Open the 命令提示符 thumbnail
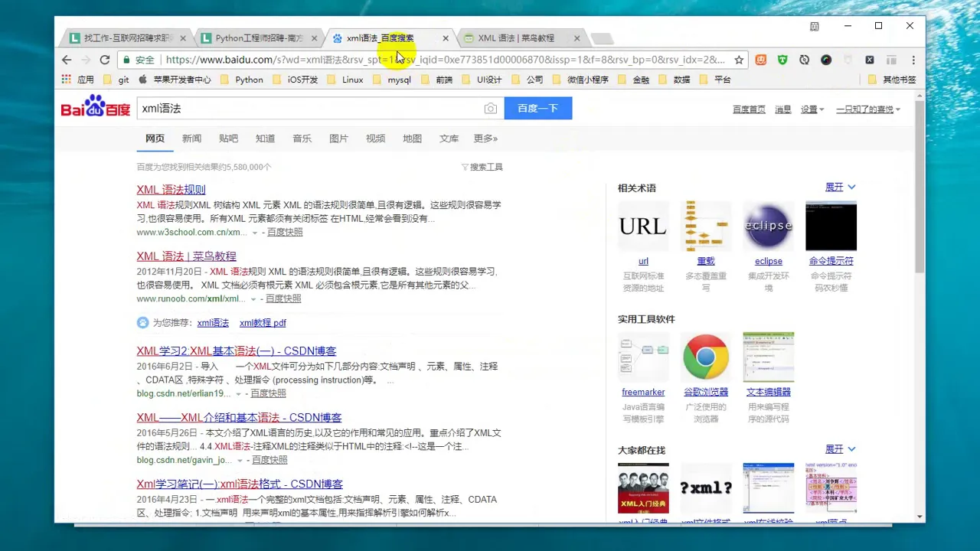Screen dimensions: 980x551 click(x=831, y=226)
